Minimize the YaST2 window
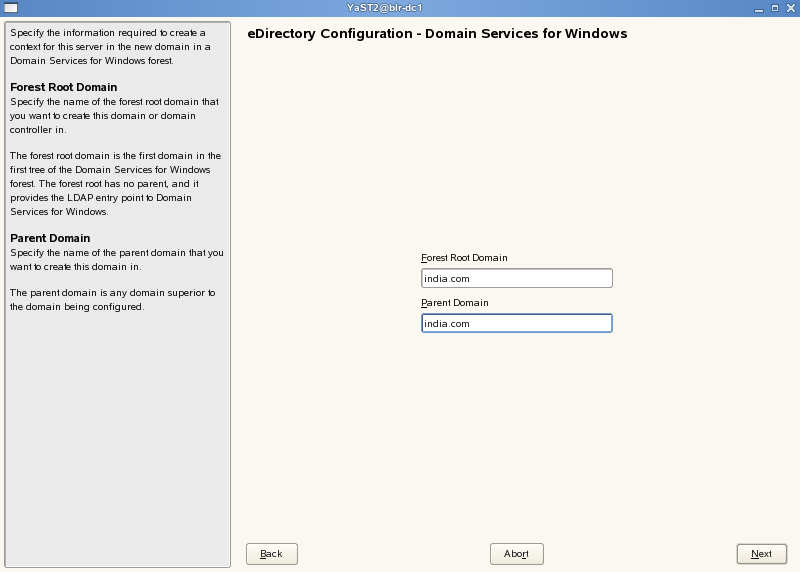This screenshot has width=800, height=572. tap(761, 7)
